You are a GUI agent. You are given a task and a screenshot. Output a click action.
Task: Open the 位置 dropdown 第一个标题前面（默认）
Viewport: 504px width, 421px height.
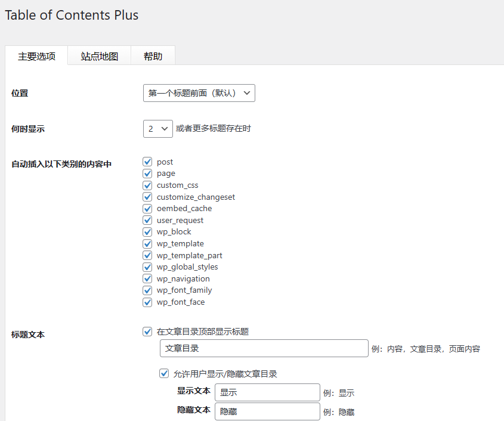pos(199,93)
